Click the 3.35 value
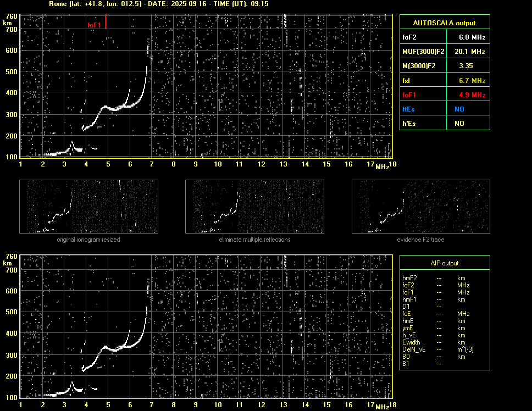 466,66
